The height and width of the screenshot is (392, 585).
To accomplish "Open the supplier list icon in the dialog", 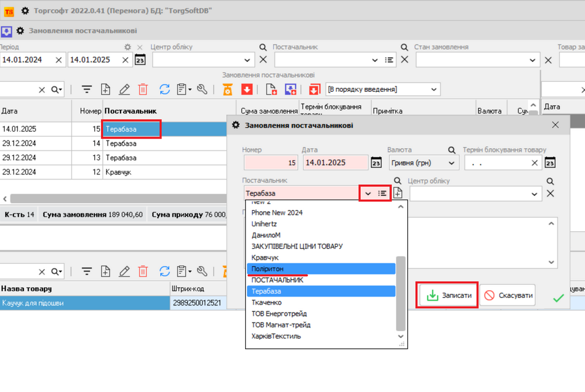I will 382,193.
